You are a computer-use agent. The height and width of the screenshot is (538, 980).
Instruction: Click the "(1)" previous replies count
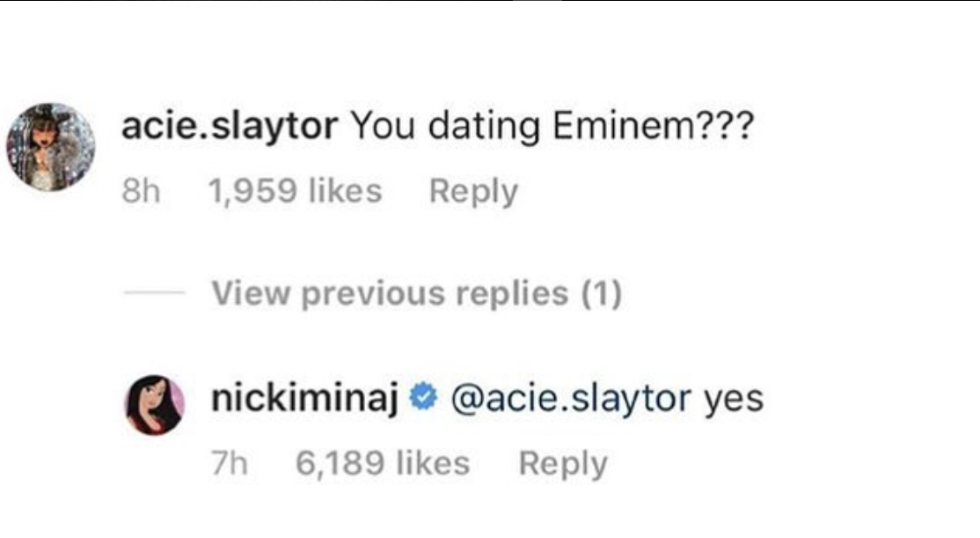pos(601,293)
